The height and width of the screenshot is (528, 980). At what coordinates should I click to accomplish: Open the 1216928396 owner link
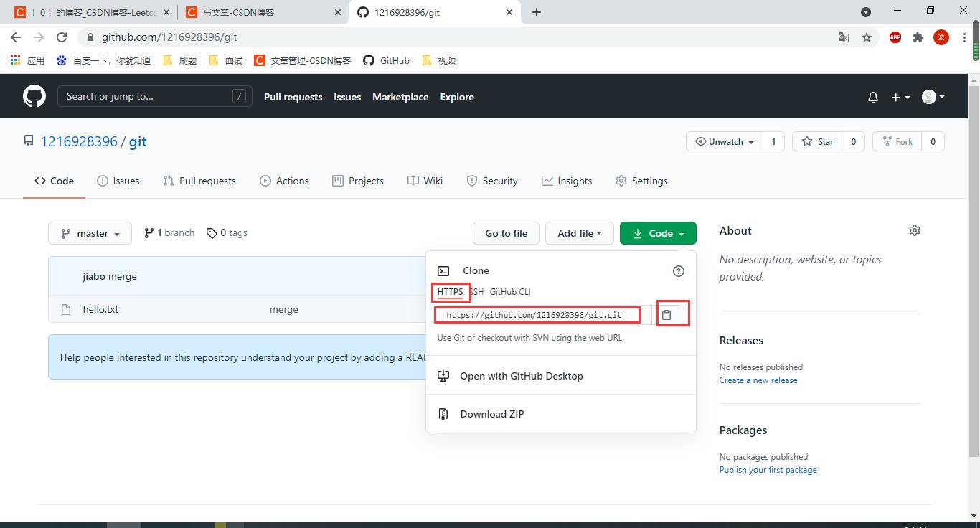[79, 141]
